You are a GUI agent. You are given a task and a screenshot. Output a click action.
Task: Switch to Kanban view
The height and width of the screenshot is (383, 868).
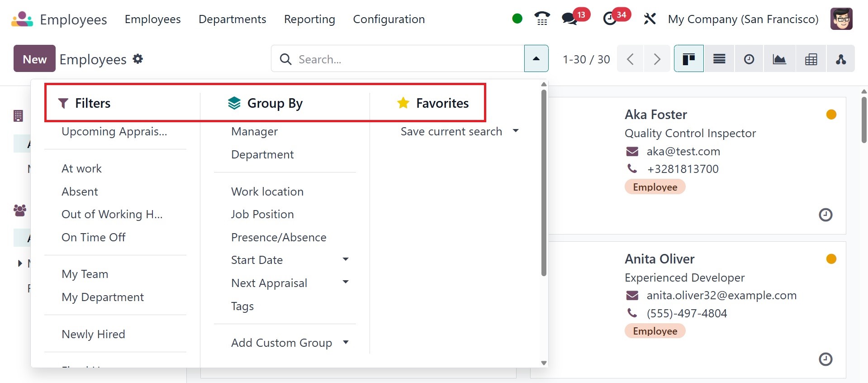[x=688, y=59]
